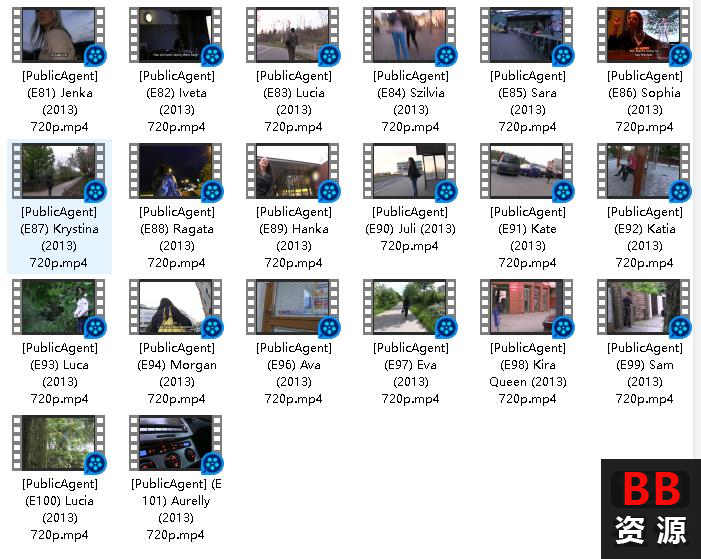Click the file name text for E84 Szilvia
The width and height of the screenshot is (701, 559).
(x=411, y=101)
